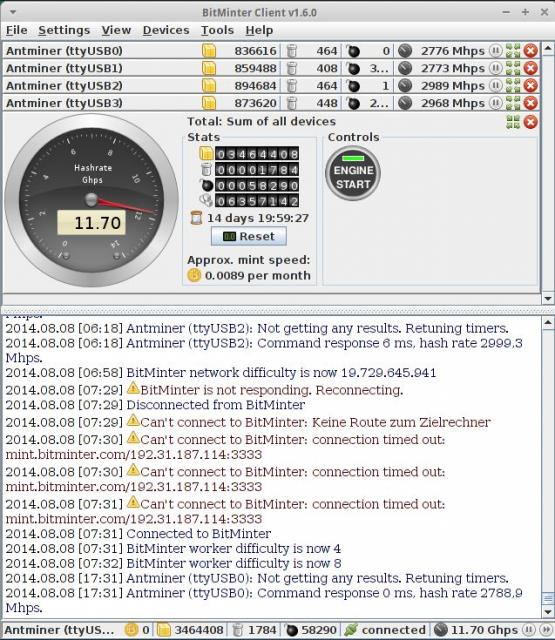Click the hourglass uptime icon

[x=197, y=218]
